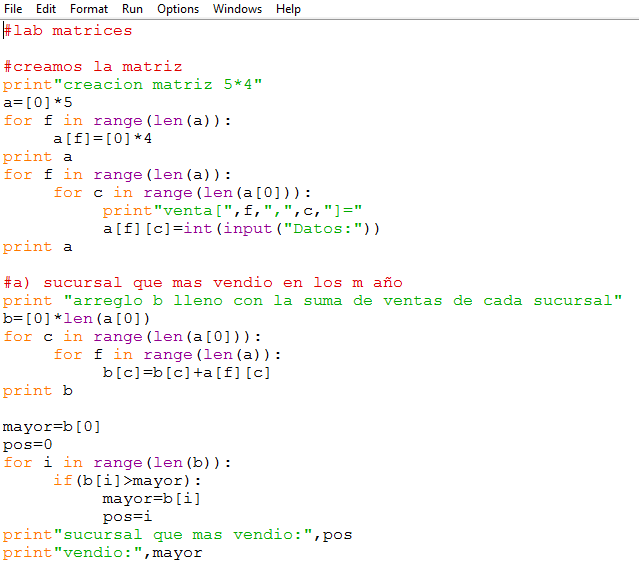Place cursor on line 'a=[0]*5'
Screen dimensions: 639x571
tap(38, 102)
